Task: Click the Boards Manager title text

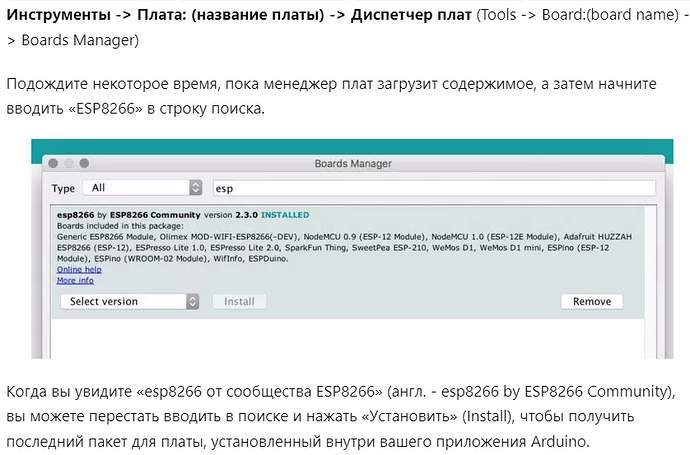Action: click(353, 164)
